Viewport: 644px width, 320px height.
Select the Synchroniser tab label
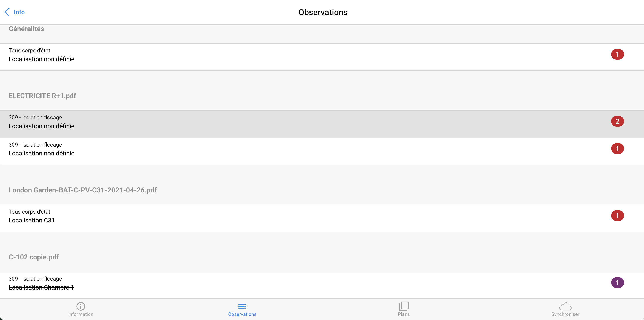565,314
